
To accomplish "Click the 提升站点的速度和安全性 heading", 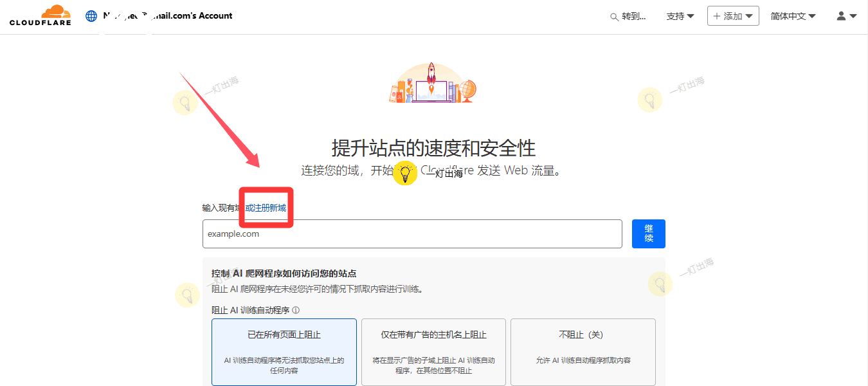I will click(x=433, y=148).
